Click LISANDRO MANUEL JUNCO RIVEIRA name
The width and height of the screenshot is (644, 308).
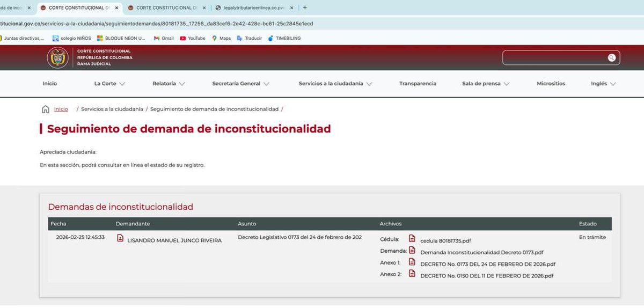(x=174, y=241)
